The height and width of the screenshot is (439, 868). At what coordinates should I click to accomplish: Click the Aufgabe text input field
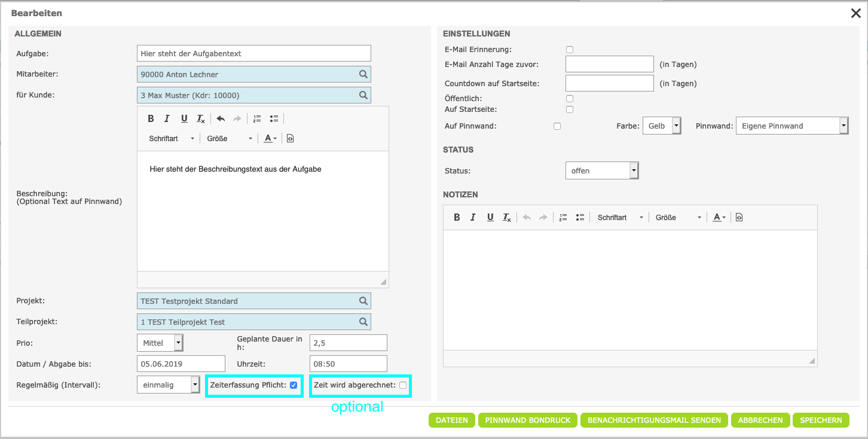pyautogui.click(x=253, y=53)
